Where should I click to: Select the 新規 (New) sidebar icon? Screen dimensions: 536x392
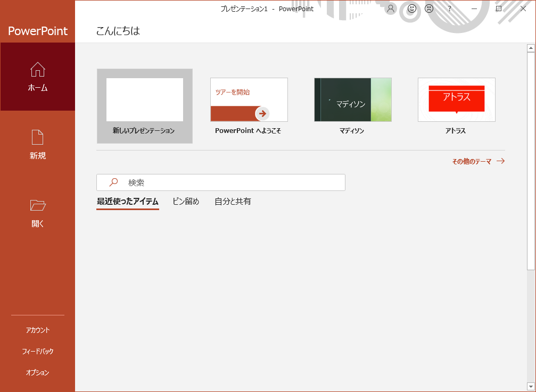pyautogui.click(x=37, y=143)
